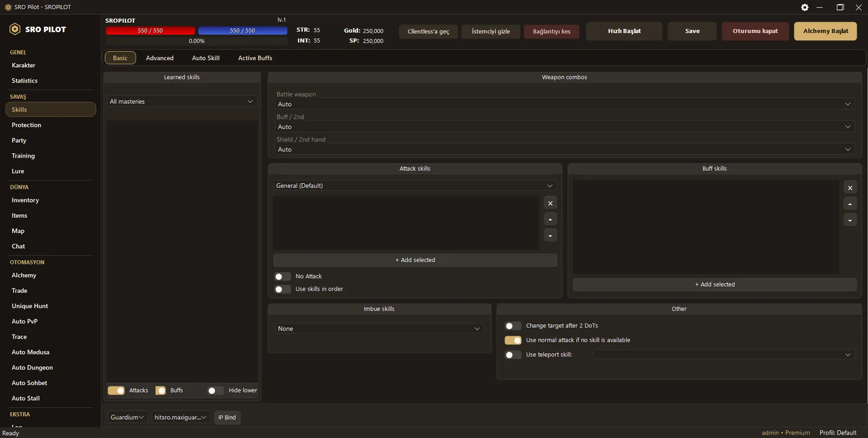The height and width of the screenshot is (438, 868).
Task: Remove selected buff skill with X button
Action: [850, 188]
